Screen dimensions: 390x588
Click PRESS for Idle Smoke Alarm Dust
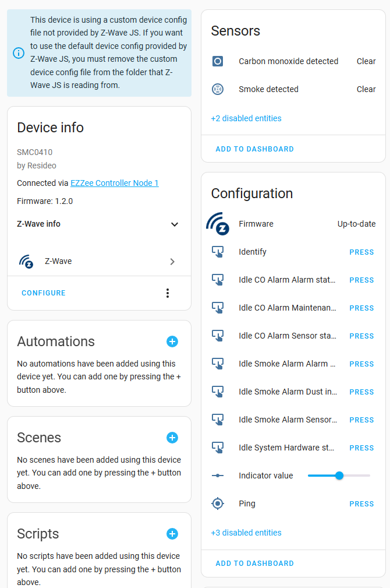pyautogui.click(x=361, y=392)
